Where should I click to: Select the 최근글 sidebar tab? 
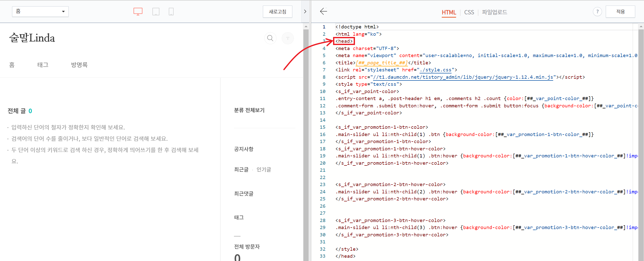pos(241,169)
